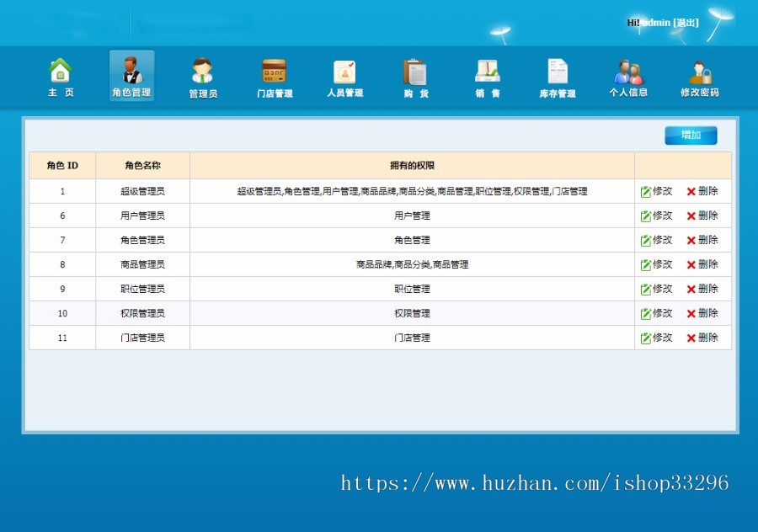The width and height of the screenshot is (758, 532).
Task: Select the 管理员 (Administrator) module icon
Action: pos(202,77)
